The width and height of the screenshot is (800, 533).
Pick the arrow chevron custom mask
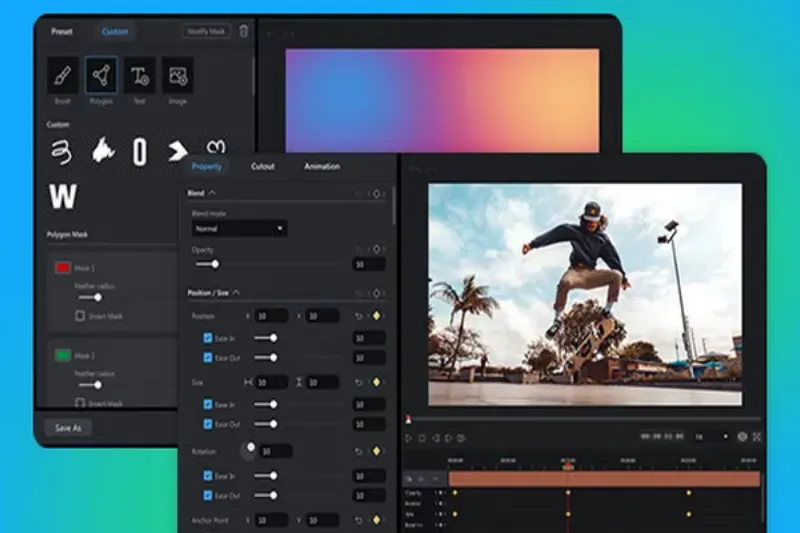(x=177, y=151)
